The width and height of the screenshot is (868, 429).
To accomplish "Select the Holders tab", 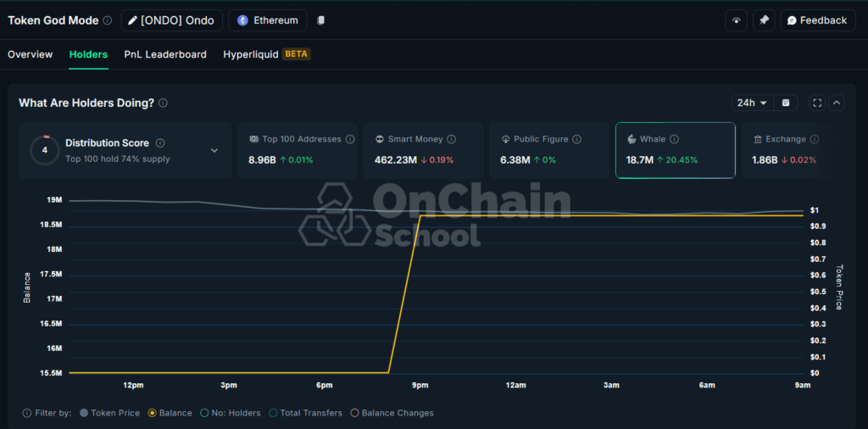I will point(88,54).
